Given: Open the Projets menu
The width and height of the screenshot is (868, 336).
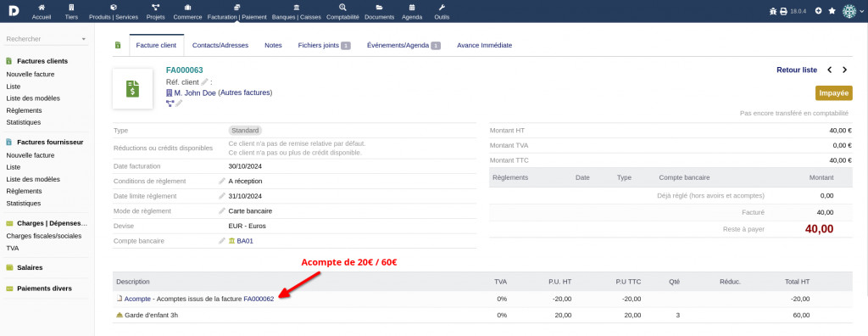Looking at the screenshot, I should [x=156, y=12].
